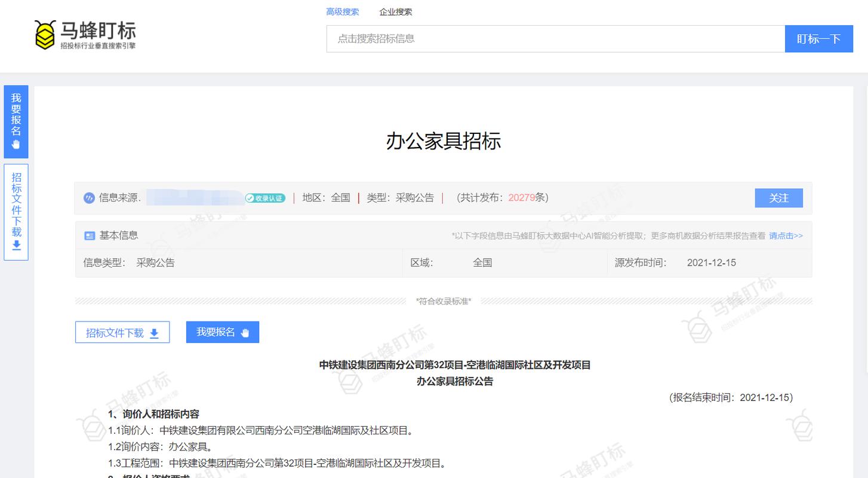The width and height of the screenshot is (868, 478).
Task: Click hand icon in blue 我要报名 button
Action: click(x=245, y=333)
